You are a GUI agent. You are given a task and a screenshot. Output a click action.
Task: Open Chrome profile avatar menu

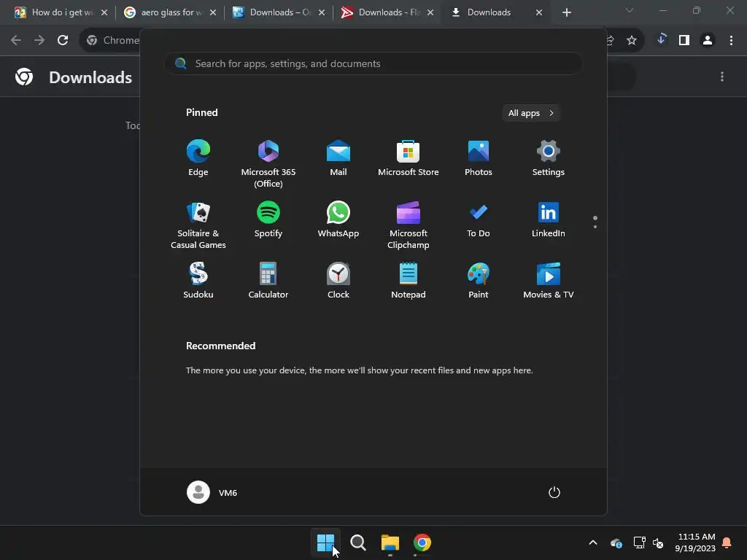708,40
